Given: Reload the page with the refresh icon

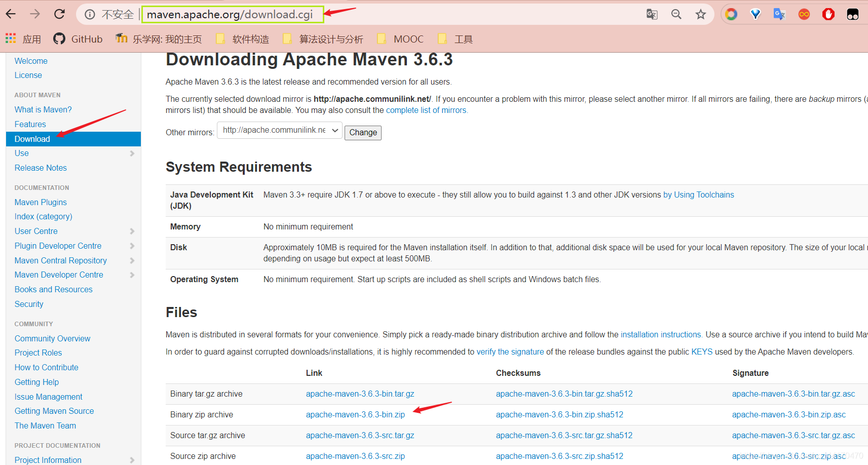Looking at the screenshot, I should 59,14.
